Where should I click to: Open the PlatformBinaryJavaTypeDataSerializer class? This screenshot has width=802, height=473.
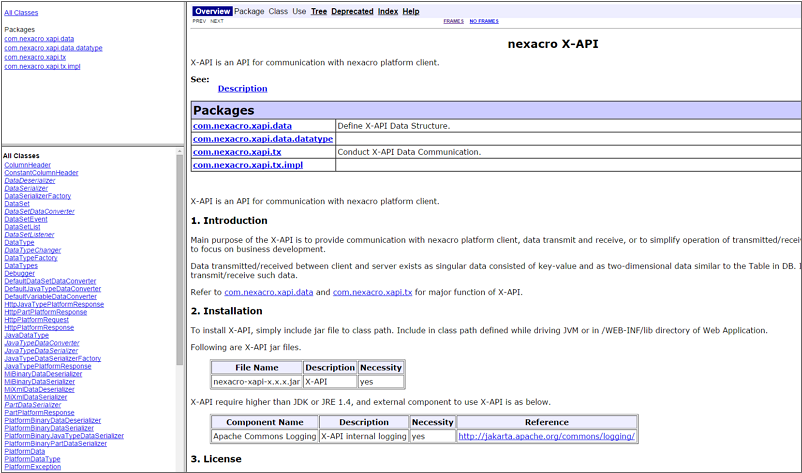tap(64, 436)
